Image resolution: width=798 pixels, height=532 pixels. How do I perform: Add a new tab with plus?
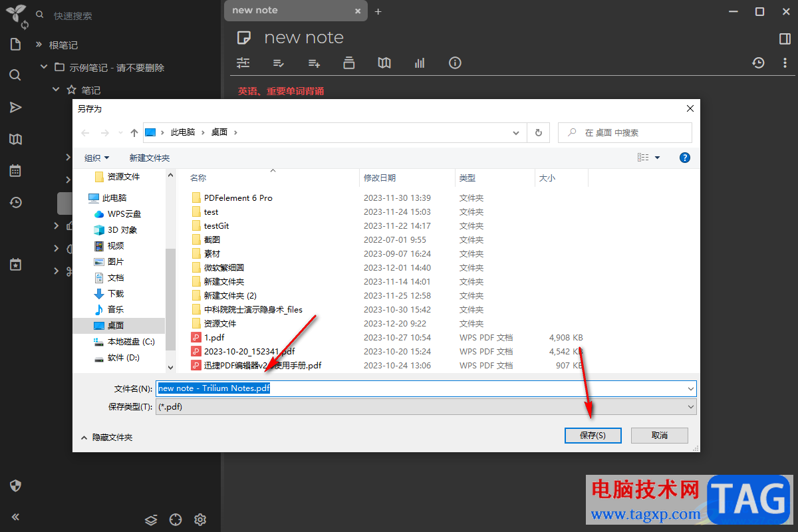pyautogui.click(x=378, y=11)
